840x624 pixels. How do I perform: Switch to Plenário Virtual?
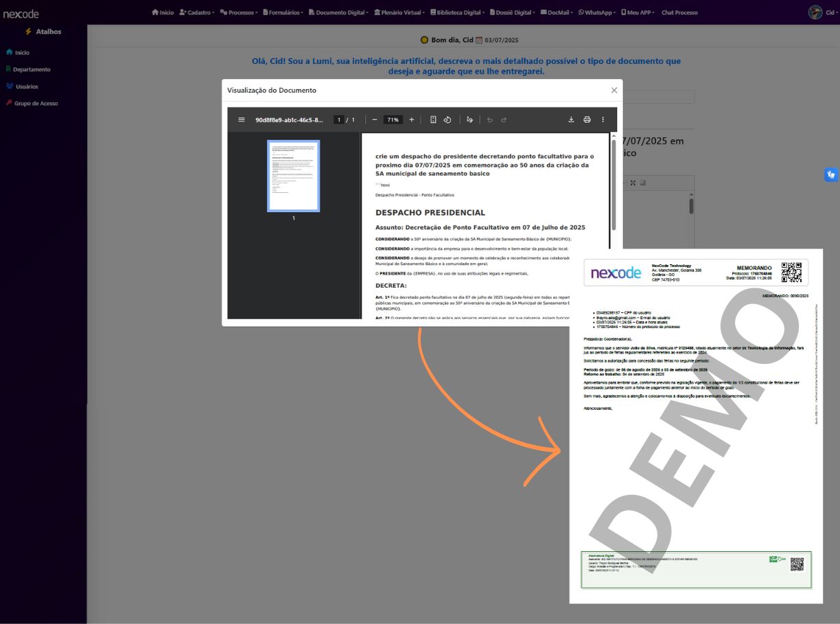401,12
